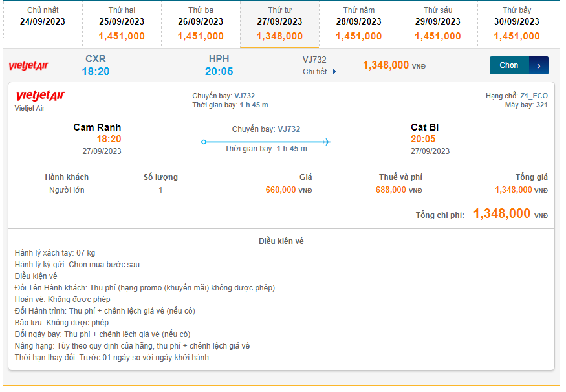Select the Thứ hai 25/09/2023 date tab

(x=122, y=24)
